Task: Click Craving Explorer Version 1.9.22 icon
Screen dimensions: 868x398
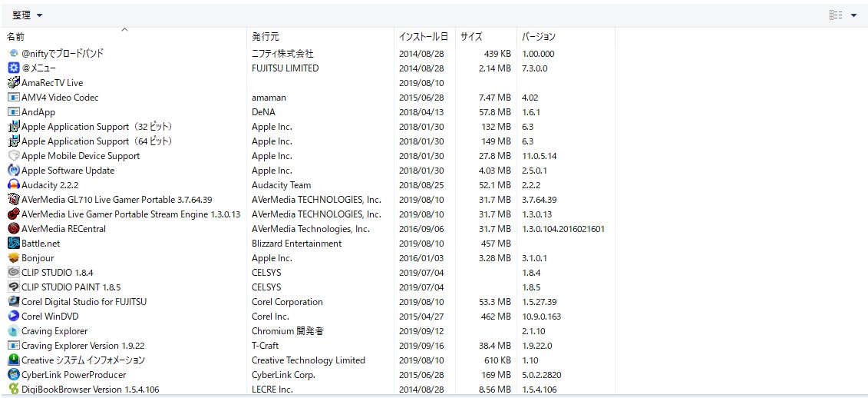Action: pyautogui.click(x=14, y=345)
